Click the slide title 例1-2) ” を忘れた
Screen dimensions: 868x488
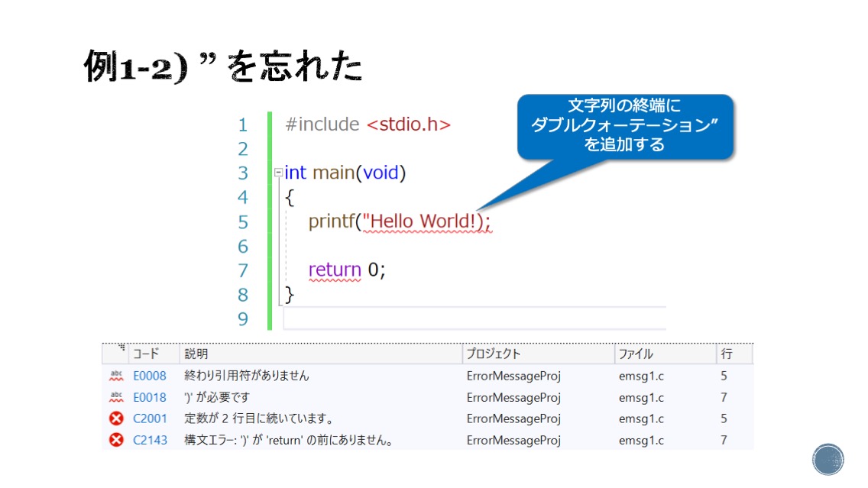[223, 66]
